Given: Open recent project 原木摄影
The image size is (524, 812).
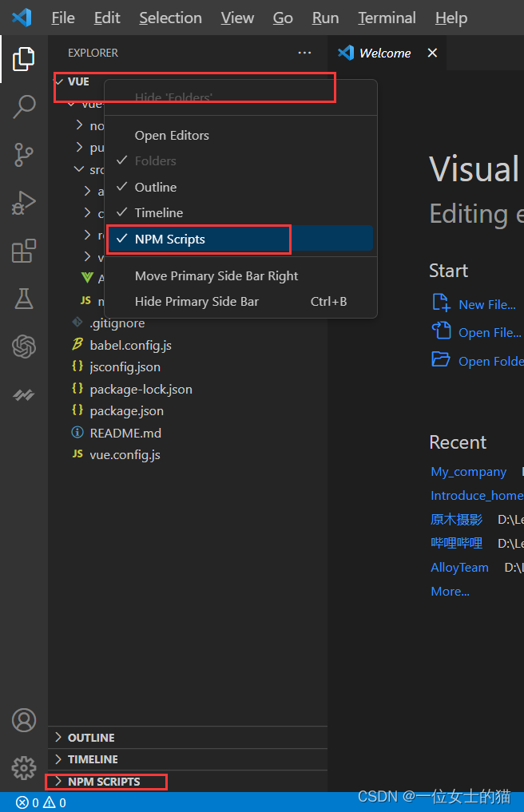Looking at the screenshot, I should click(457, 520).
